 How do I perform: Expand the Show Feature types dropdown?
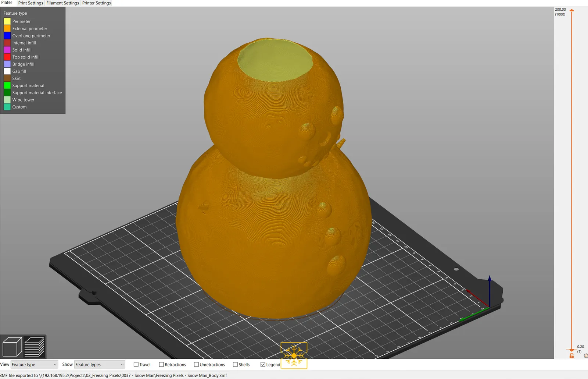coord(100,365)
